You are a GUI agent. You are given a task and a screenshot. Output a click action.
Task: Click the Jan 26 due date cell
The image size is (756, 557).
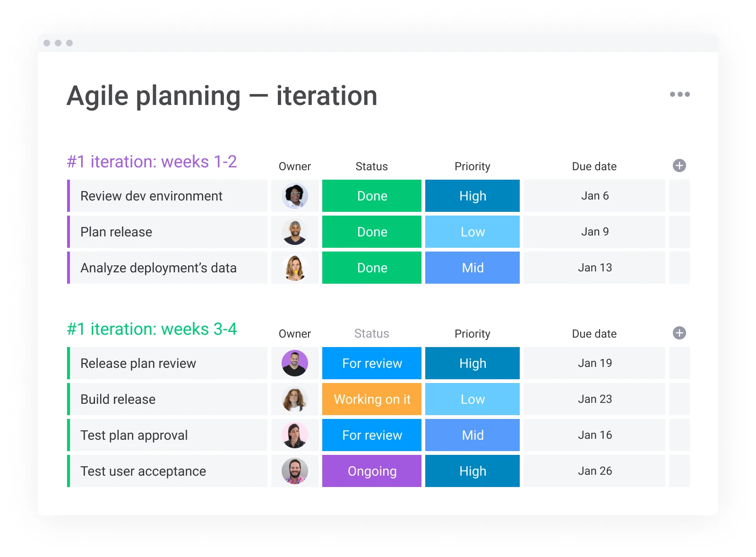point(594,471)
